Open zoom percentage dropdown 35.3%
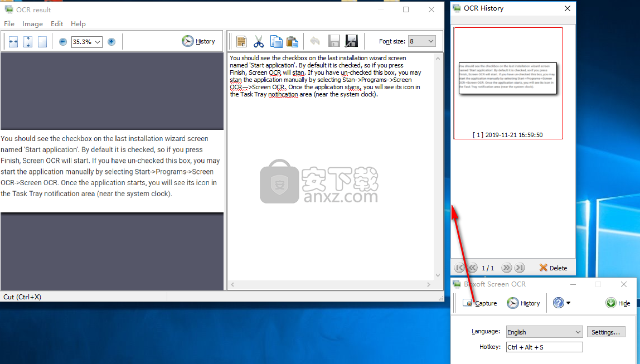640x364 pixels. point(86,42)
